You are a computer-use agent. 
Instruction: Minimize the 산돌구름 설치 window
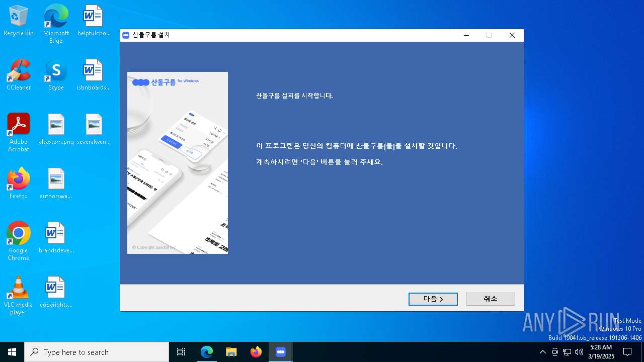coord(466,35)
